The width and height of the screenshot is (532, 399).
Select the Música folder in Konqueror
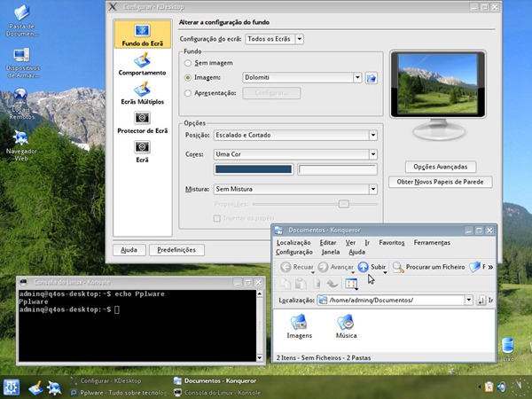tap(346, 326)
